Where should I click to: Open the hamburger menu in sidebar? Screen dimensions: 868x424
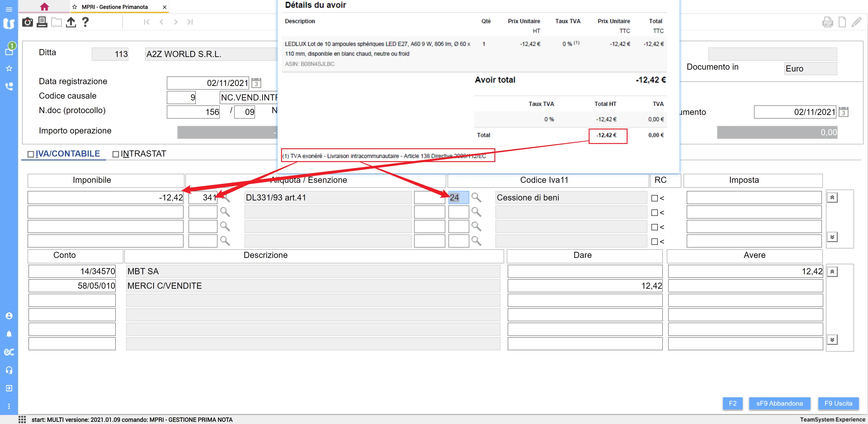point(9,10)
